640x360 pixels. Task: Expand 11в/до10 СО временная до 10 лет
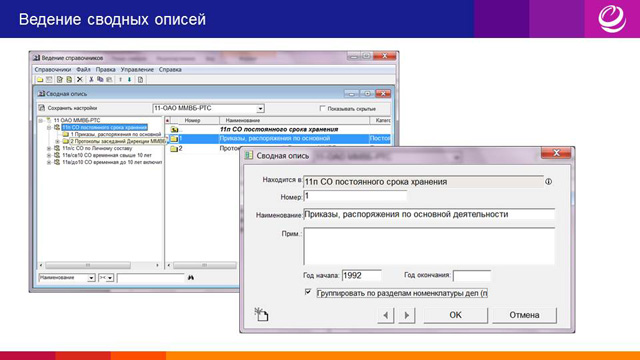click(49, 162)
